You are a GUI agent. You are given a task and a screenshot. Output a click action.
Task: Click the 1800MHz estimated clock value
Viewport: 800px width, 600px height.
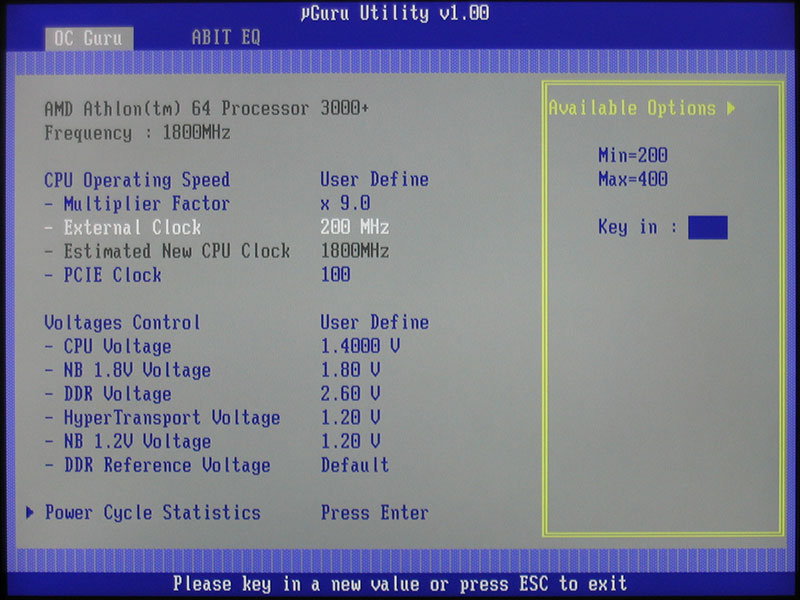coord(355,251)
